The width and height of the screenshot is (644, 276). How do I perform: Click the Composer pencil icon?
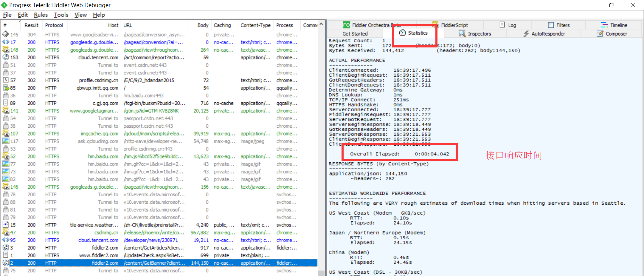600,33
